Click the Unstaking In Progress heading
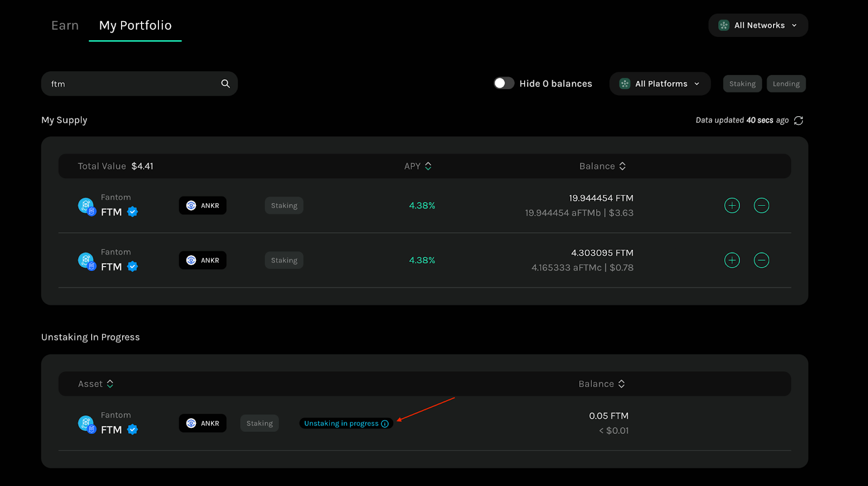Viewport: 868px width, 486px height. (x=91, y=337)
